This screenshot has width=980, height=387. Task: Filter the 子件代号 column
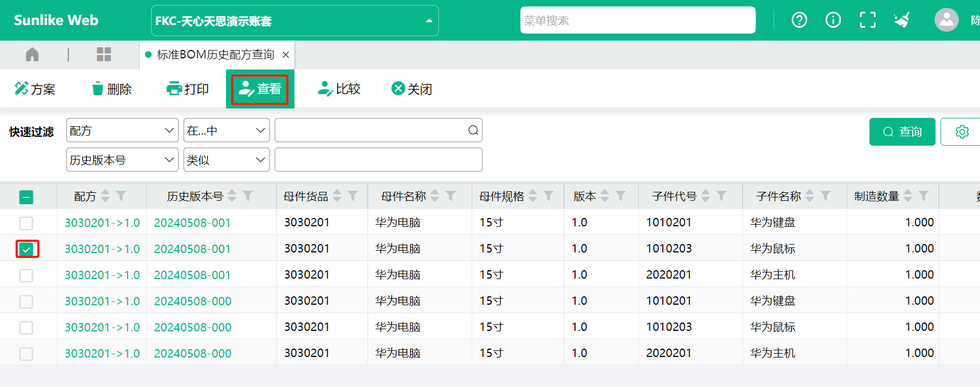coord(721,196)
